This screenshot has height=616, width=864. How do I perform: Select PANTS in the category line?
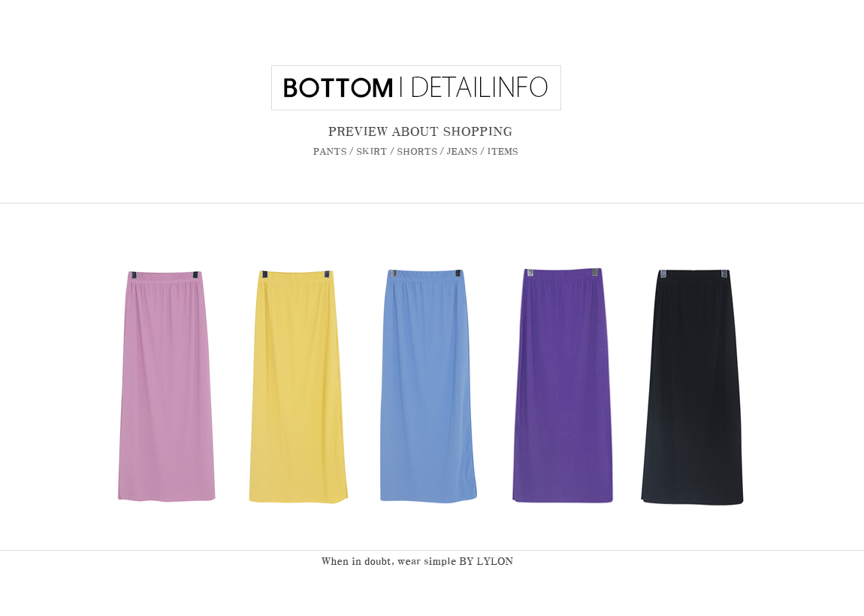[x=330, y=152]
